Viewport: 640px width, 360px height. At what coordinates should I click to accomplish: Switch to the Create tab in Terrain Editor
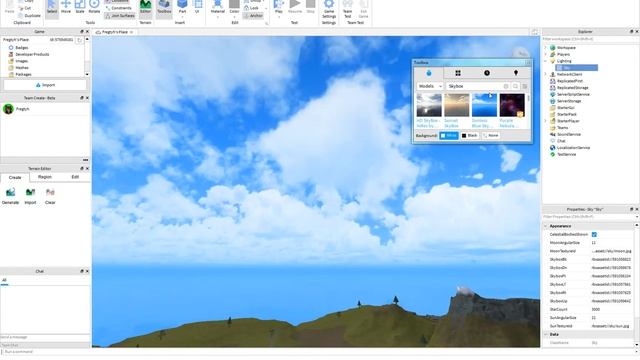[15, 178]
